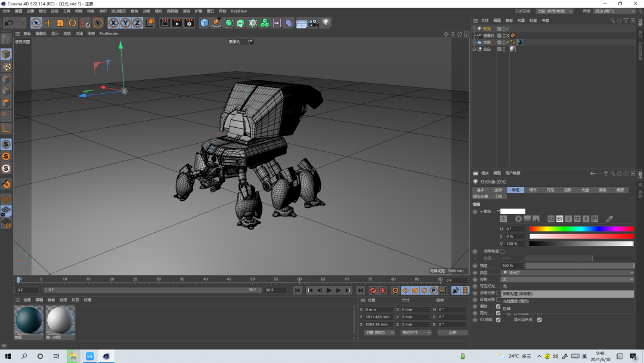Click the 强度 intensity slider
This screenshot has width=644, height=363.
coord(580,266)
